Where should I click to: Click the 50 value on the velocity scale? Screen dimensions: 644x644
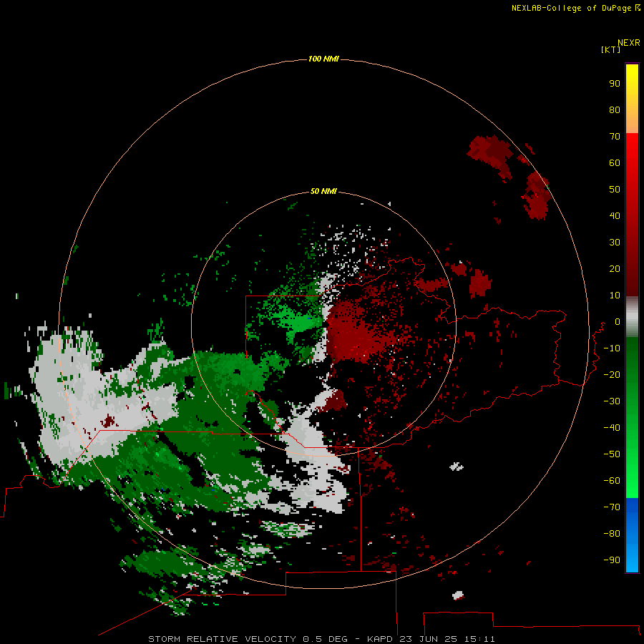click(x=615, y=190)
